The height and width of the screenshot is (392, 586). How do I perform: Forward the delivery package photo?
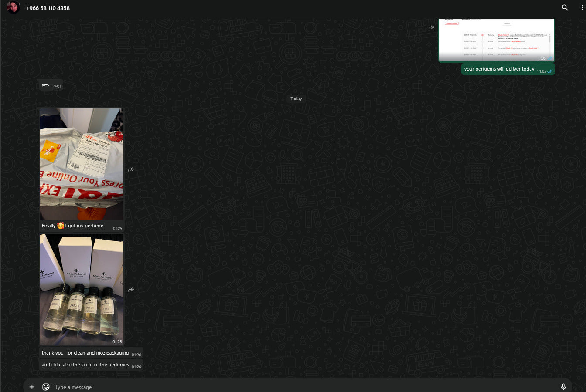point(131,169)
